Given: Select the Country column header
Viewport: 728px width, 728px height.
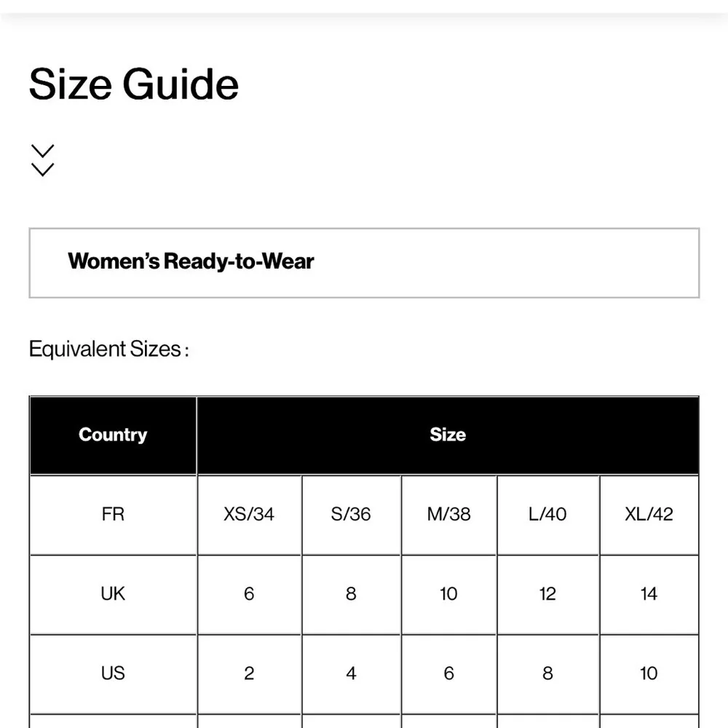Looking at the screenshot, I should [x=113, y=435].
